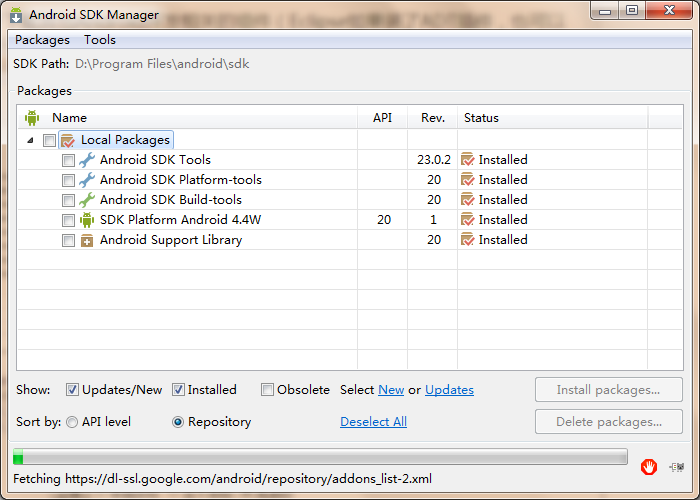
Task: Check the Local Packages checkbox
Action: [49, 141]
